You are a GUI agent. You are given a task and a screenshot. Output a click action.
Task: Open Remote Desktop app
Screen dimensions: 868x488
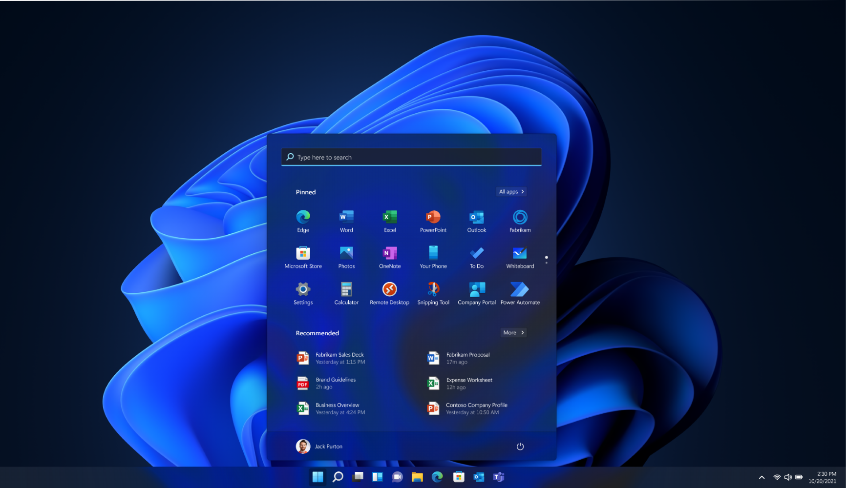coord(390,293)
